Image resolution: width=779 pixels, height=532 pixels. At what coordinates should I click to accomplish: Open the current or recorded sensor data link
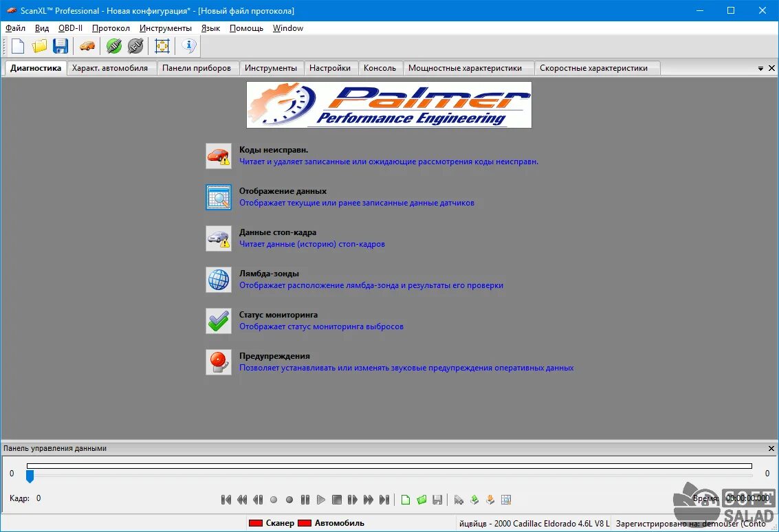tap(357, 203)
